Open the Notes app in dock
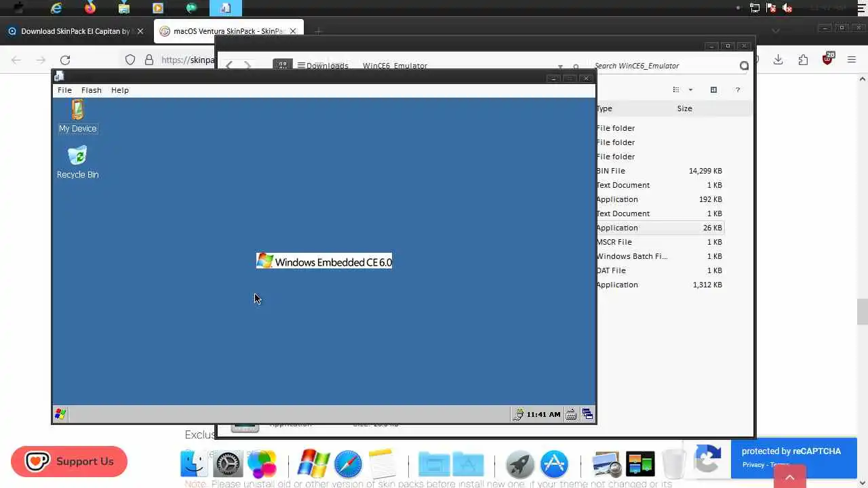 click(382, 464)
